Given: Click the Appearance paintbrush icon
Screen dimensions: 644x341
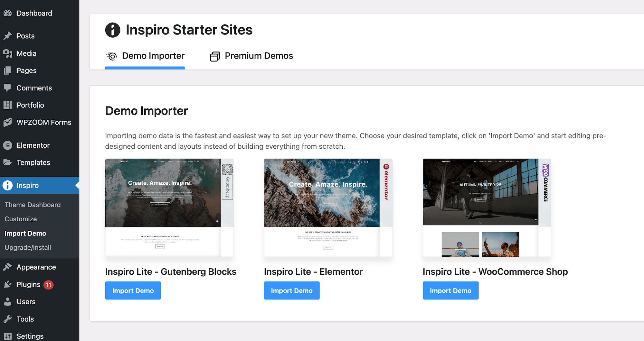Looking at the screenshot, I should tap(8, 267).
